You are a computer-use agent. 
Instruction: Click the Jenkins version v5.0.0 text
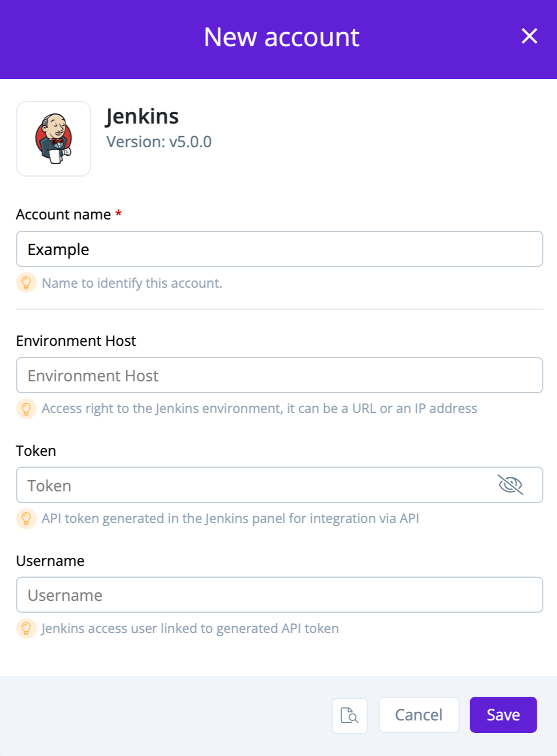pos(159,142)
